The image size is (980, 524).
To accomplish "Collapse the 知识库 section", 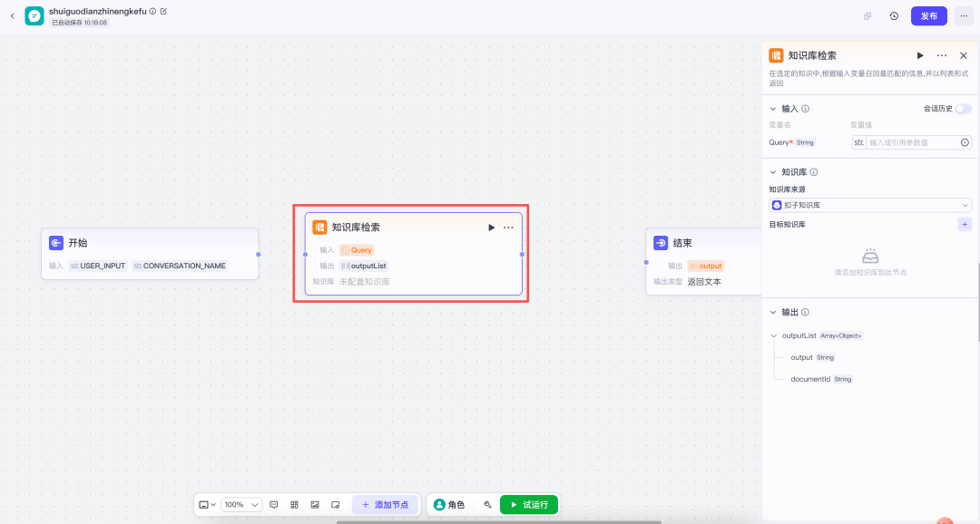I will (x=773, y=172).
